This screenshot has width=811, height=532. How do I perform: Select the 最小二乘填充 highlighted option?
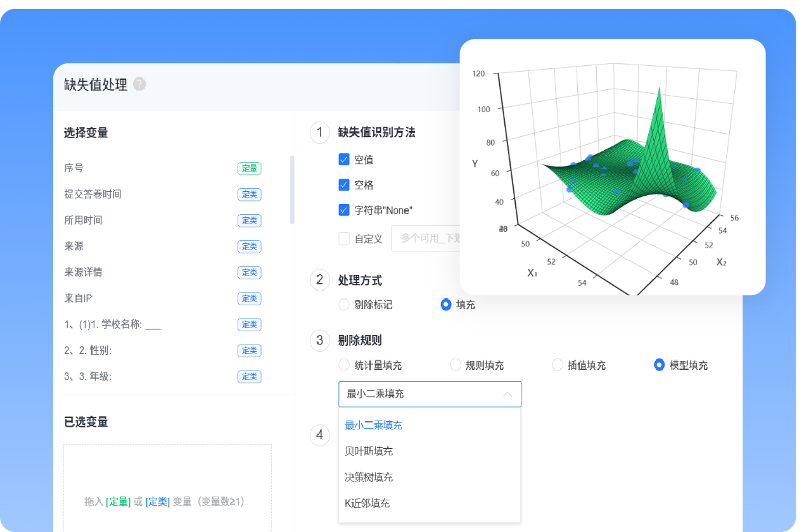[x=373, y=425]
